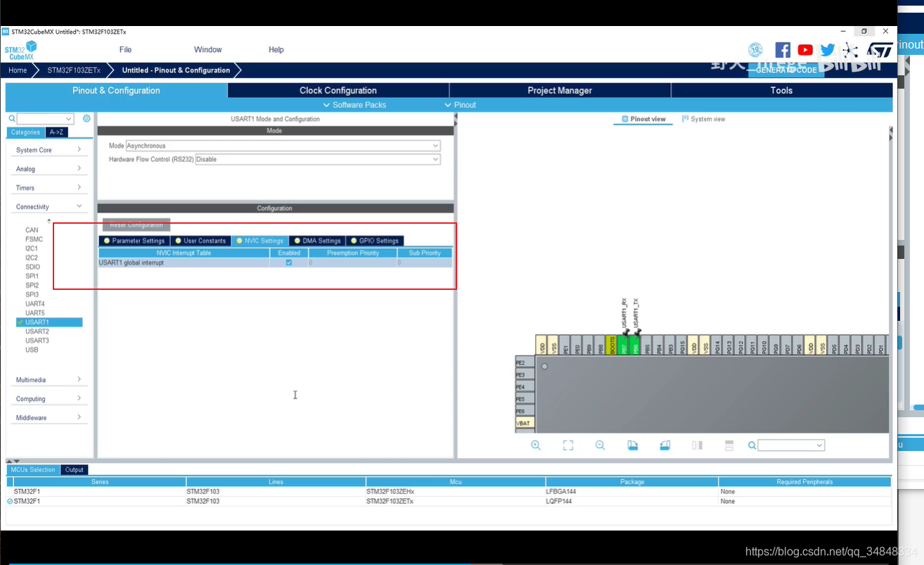924x565 pixels.
Task: Go to the STM32F103ZETx breadcrumb
Action: click(x=74, y=70)
